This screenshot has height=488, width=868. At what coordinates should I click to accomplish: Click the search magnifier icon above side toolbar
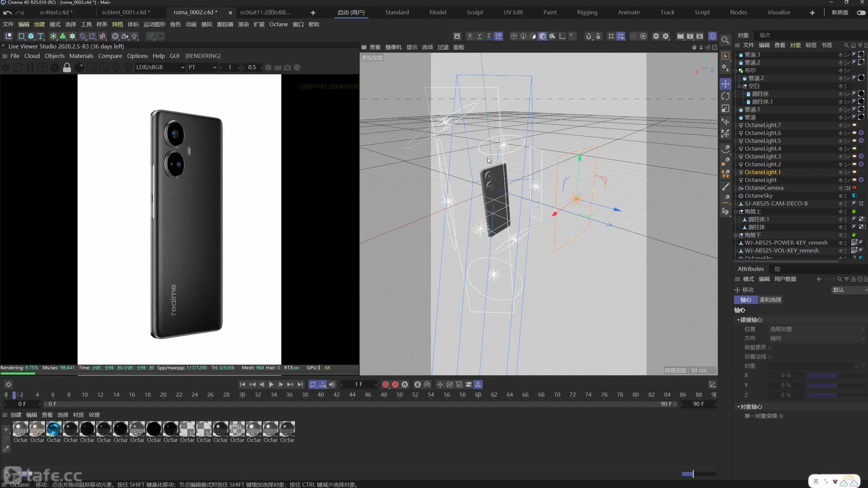point(725,40)
